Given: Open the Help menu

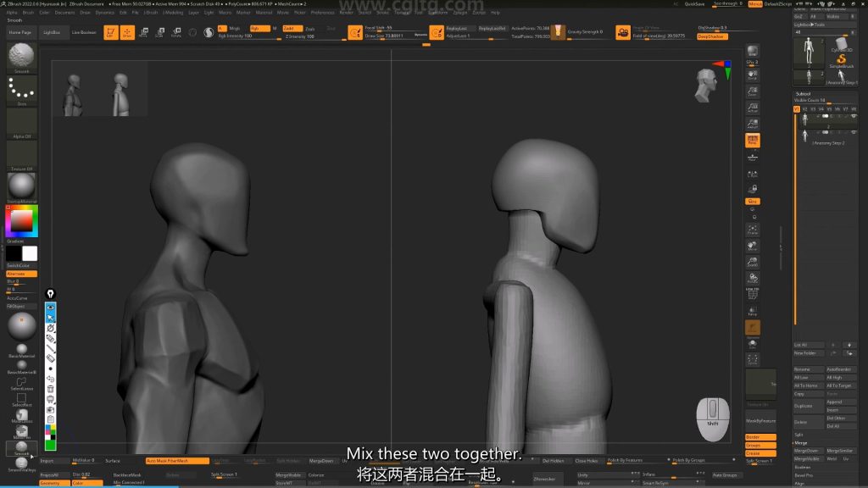Looking at the screenshot, I should [495, 12].
